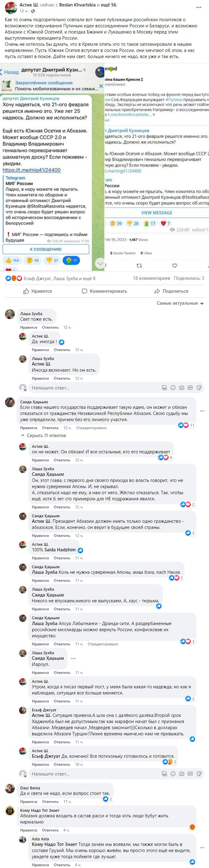Open the post options three-dot menu

(199, 7)
